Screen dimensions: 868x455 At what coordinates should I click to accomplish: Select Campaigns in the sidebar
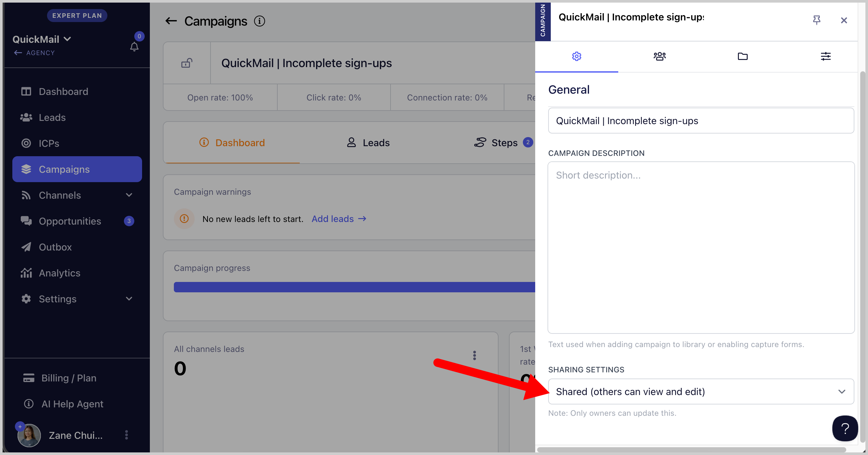coord(77,169)
